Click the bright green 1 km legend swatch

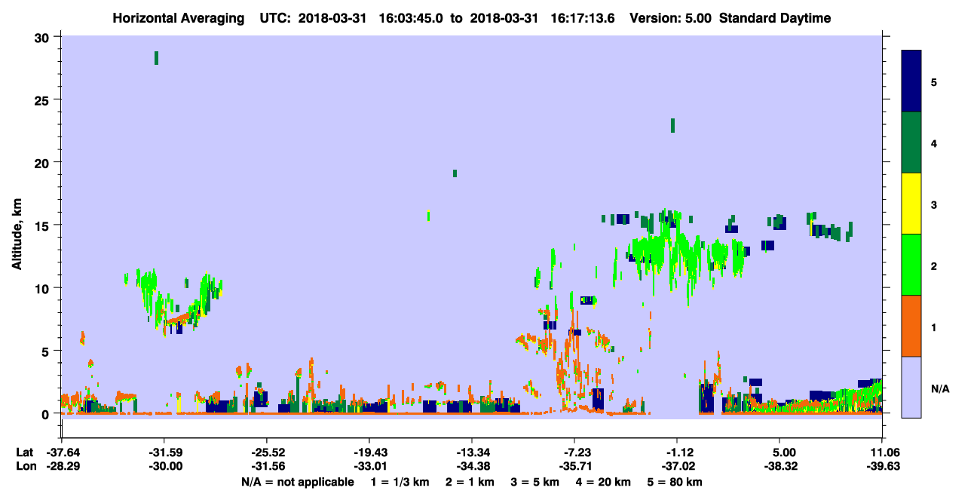coord(911,265)
